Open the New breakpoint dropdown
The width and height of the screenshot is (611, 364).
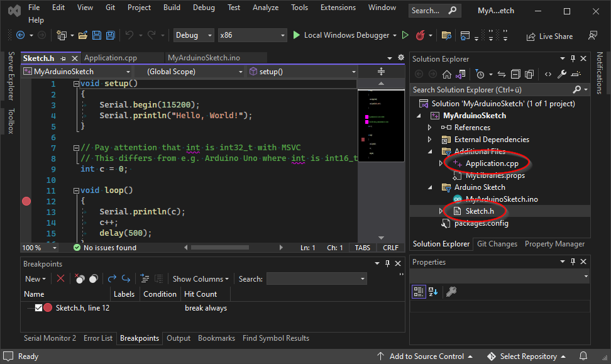pyautogui.click(x=35, y=279)
